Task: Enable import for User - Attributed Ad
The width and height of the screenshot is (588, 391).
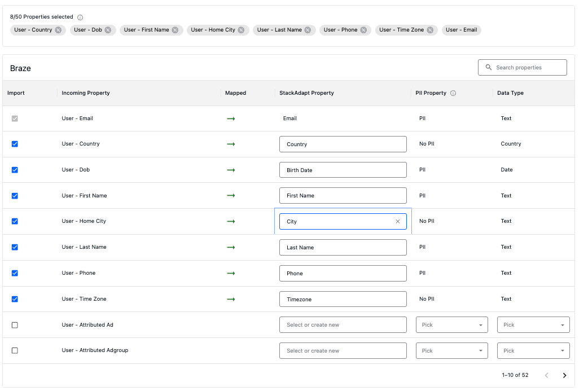Action: 15,324
